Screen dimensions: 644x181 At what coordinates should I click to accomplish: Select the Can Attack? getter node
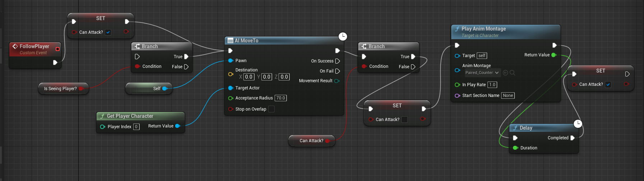(x=312, y=141)
